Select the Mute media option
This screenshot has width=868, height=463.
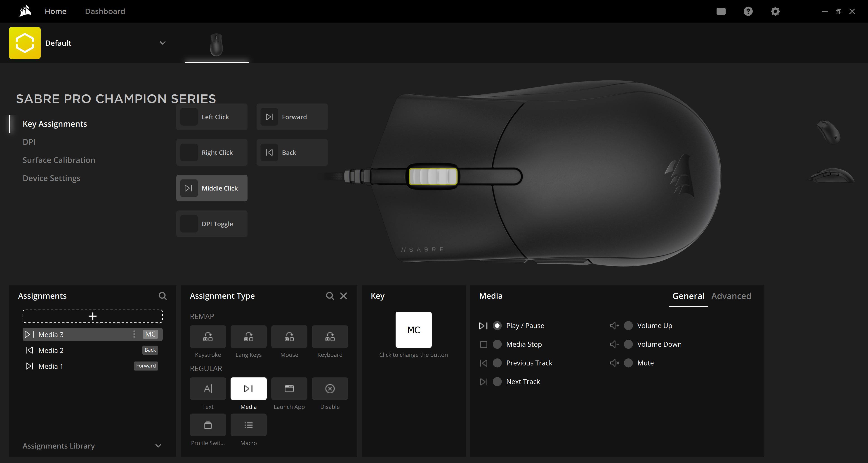(x=628, y=363)
